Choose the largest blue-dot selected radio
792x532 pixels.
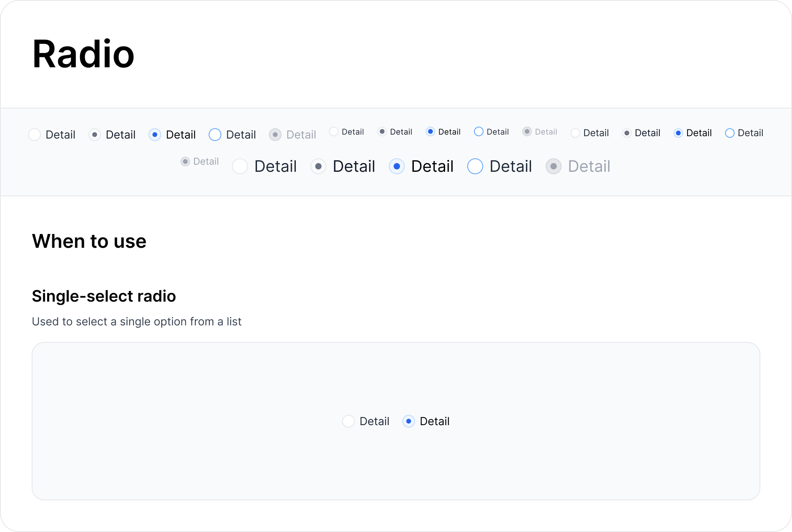[x=397, y=166]
